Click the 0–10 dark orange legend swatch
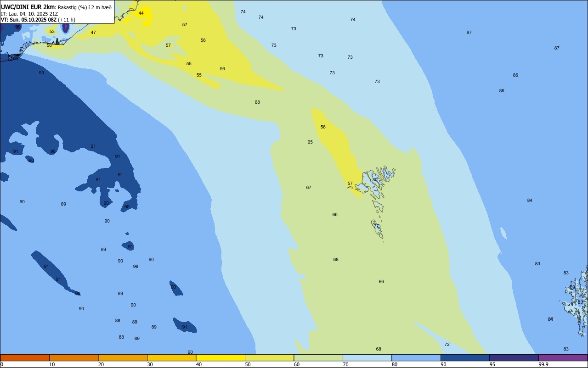 (25, 357)
